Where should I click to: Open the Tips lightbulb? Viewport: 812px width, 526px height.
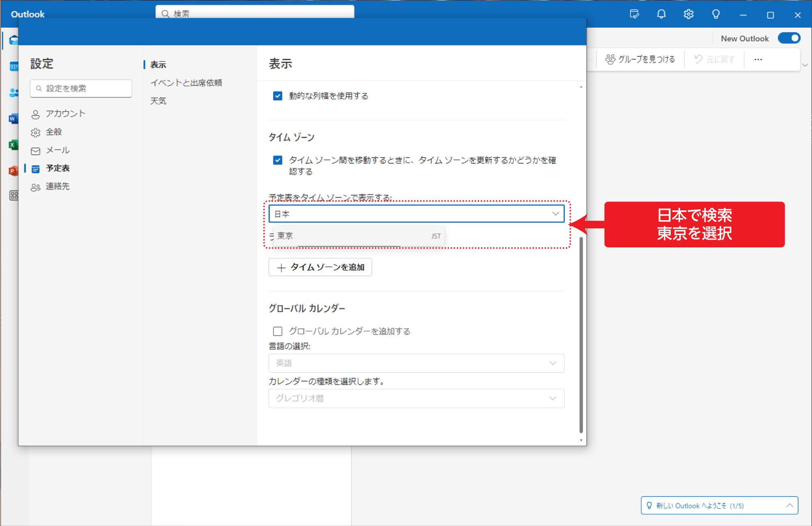pos(716,14)
